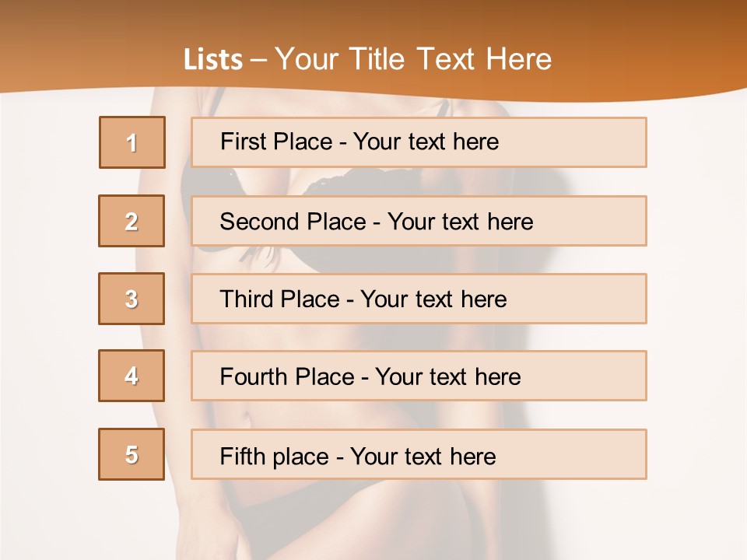Click the 'First Place - Your text here' box
Viewport: 747px width, 560px height.
(x=419, y=142)
